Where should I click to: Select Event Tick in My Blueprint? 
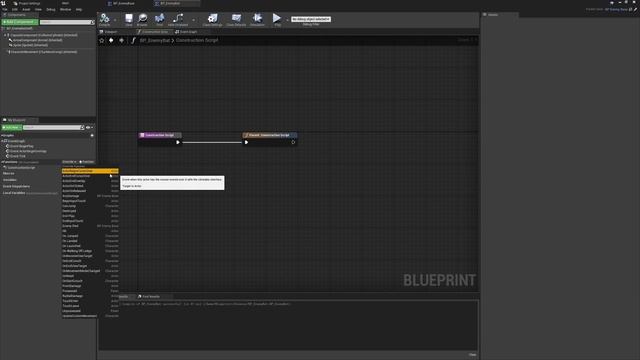tap(18, 156)
